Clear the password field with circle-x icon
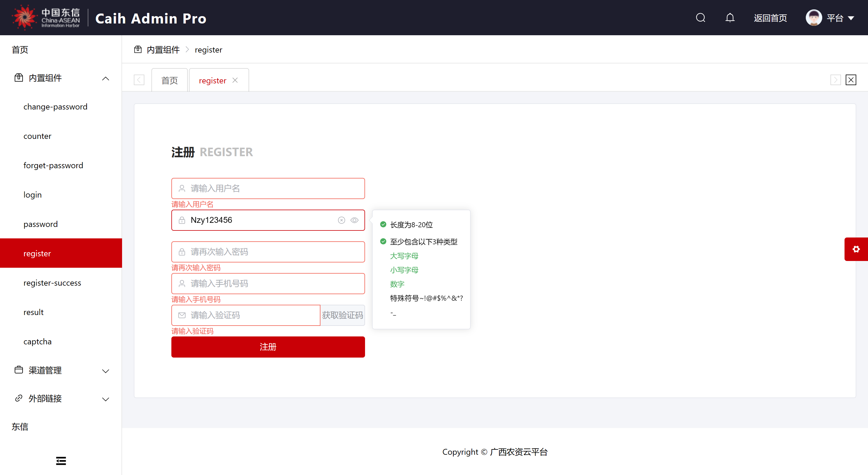The width and height of the screenshot is (868, 475). [x=341, y=220]
